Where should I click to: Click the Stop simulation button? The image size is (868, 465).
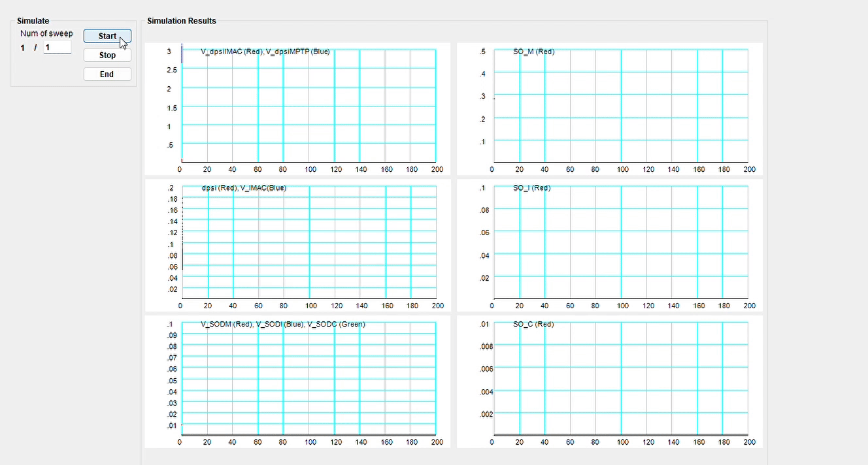pyautogui.click(x=107, y=56)
